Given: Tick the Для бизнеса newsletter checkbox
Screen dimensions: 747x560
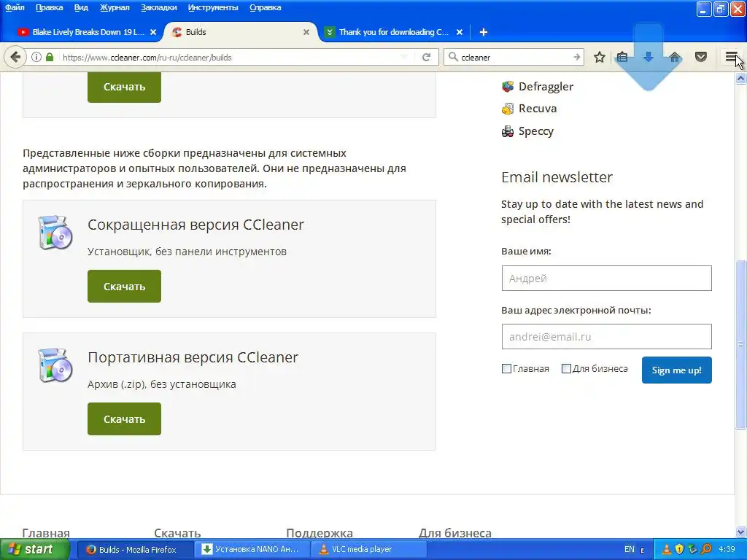Looking at the screenshot, I should tap(566, 368).
